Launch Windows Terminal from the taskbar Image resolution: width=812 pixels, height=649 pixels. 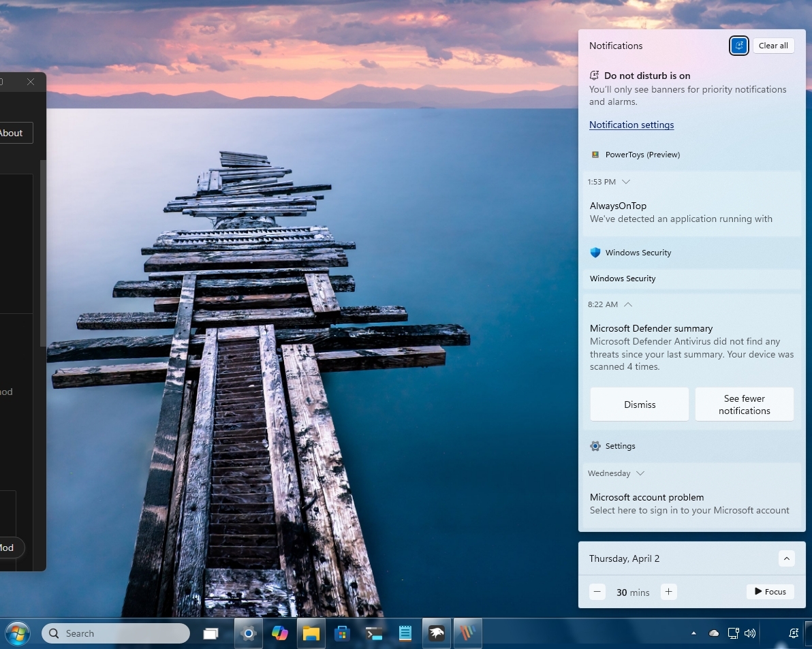pos(374,633)
